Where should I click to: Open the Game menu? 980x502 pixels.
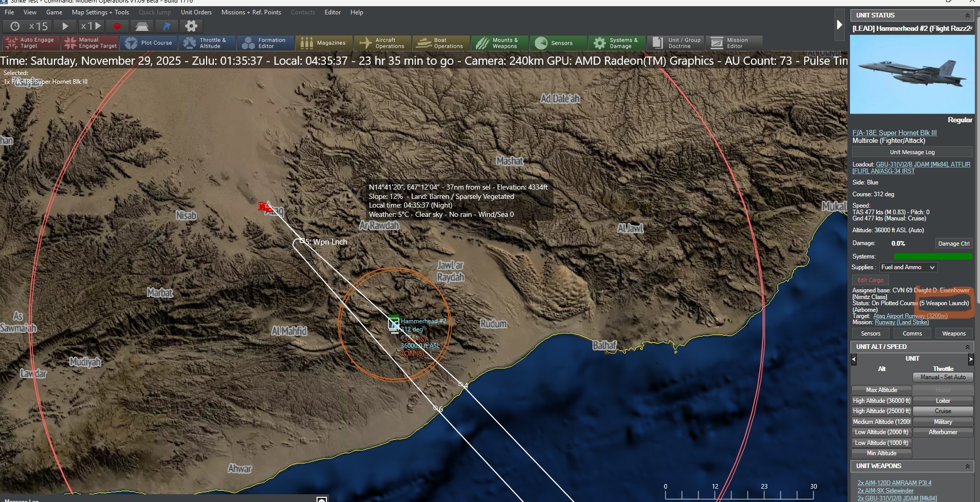[x=54, y=12]
